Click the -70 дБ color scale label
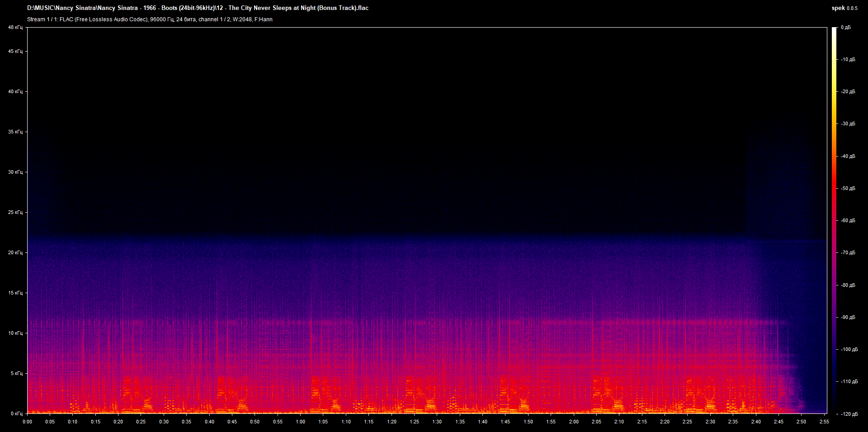This screenshot has width=868, height=432. 848,253
